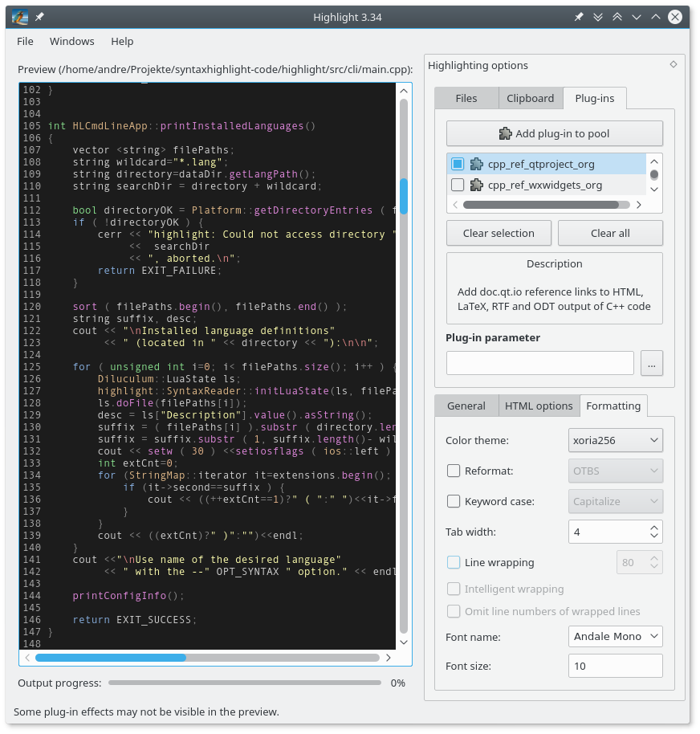Decrease line wrapping length value 80
The image size is (700, 734).
coord(654,566)
